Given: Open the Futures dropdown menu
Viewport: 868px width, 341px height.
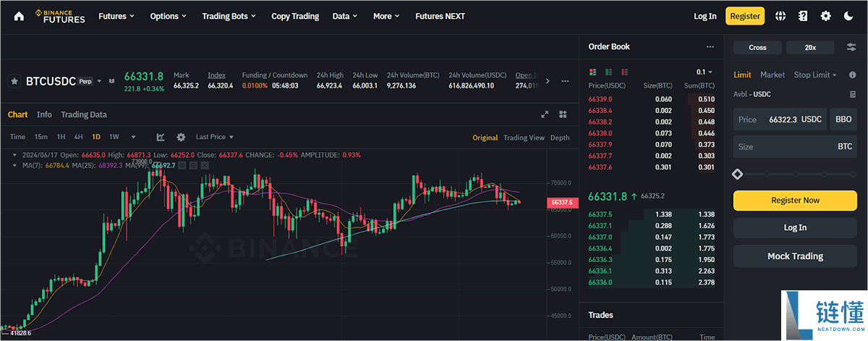Looking at the screenshot, I should coord(116,16).
